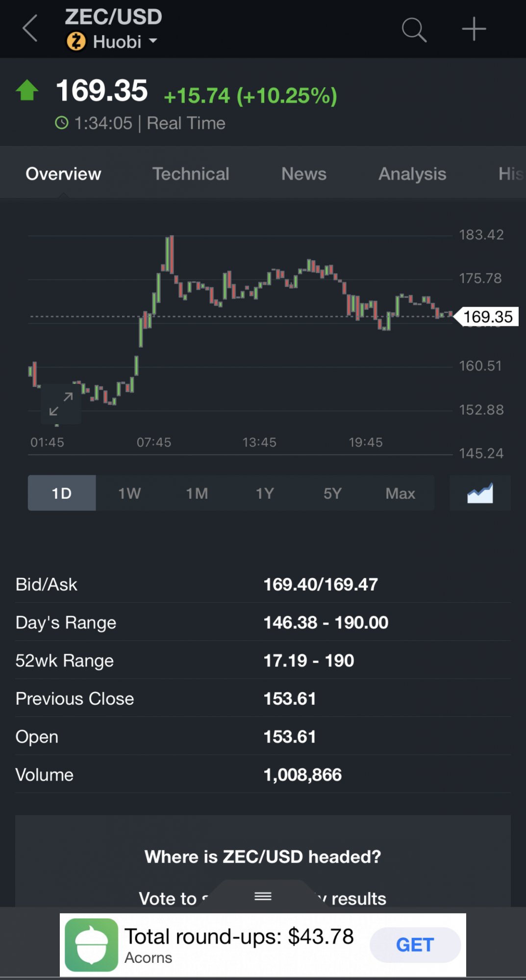Screen dimensions: 526x980
Task: Open the Huobi exchange dropdown
Action: pos(125,42)
